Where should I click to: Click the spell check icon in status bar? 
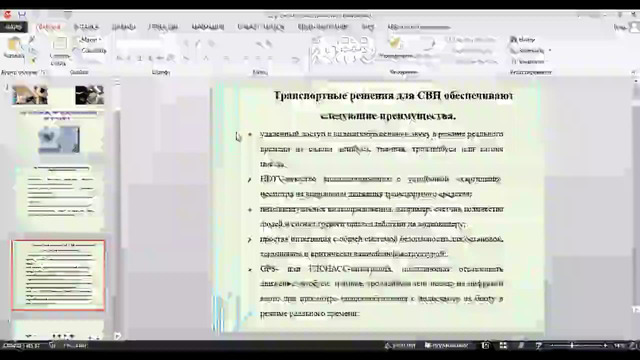(53, 346)
